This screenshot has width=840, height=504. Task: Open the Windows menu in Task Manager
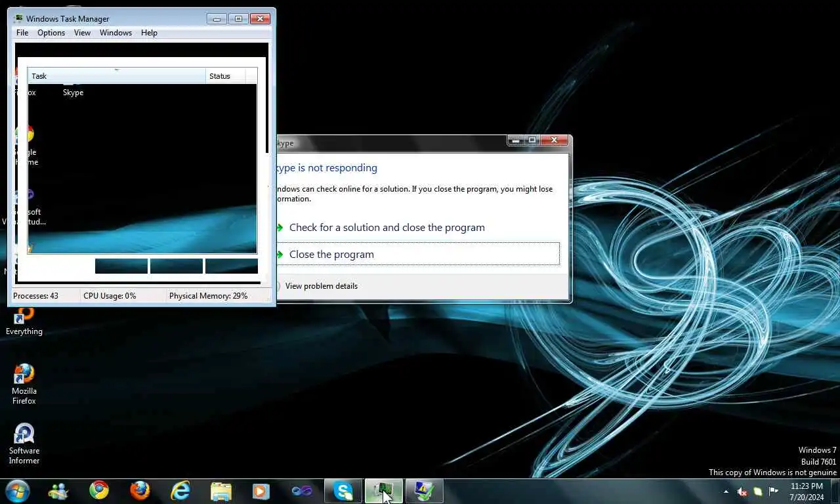pyautogui.click(x=115, y=33)
